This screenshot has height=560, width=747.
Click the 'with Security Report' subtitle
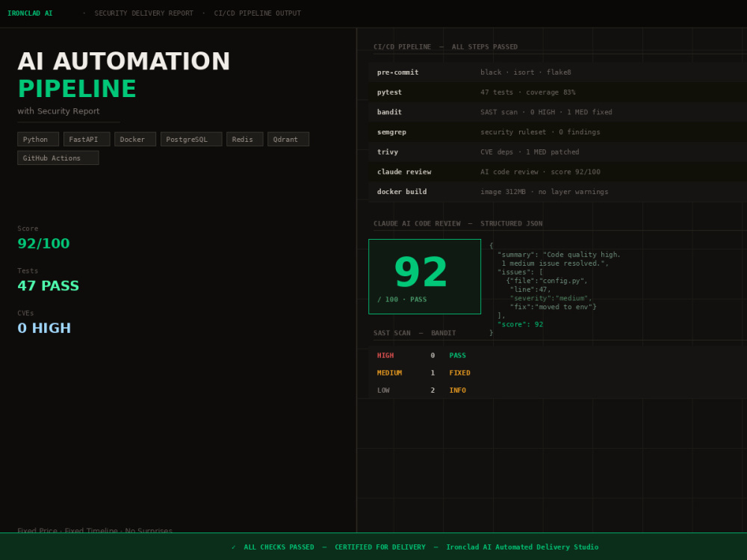pyautogui.click(x=58, y=111)
